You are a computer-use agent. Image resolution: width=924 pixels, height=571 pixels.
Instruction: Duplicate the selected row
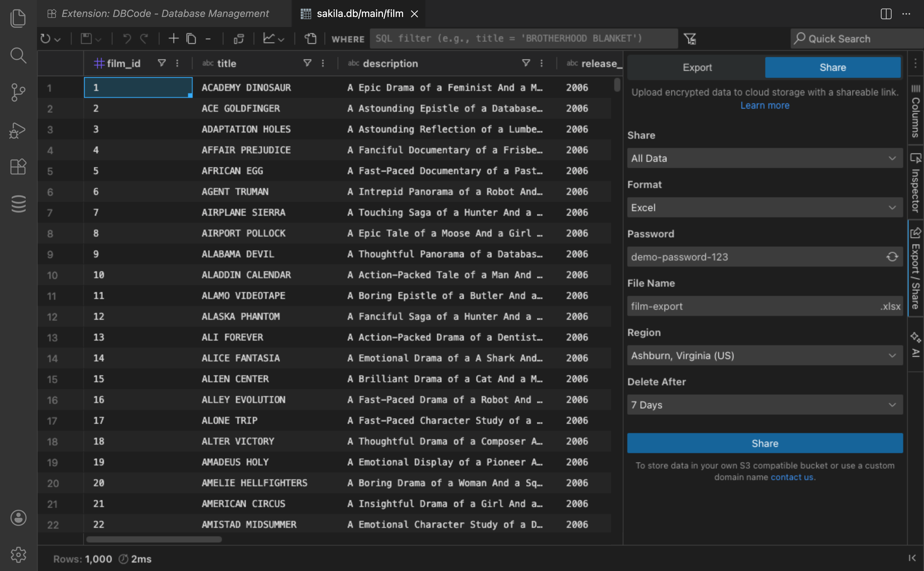coord(192,38)
